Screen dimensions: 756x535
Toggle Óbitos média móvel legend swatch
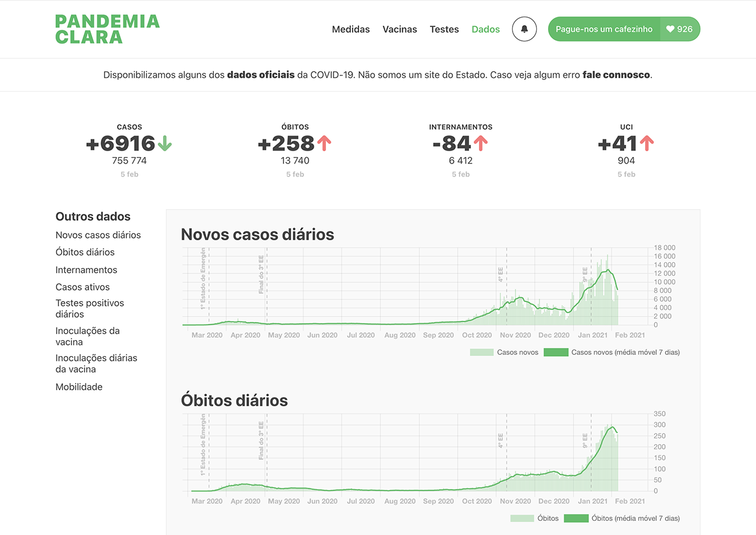576,518
